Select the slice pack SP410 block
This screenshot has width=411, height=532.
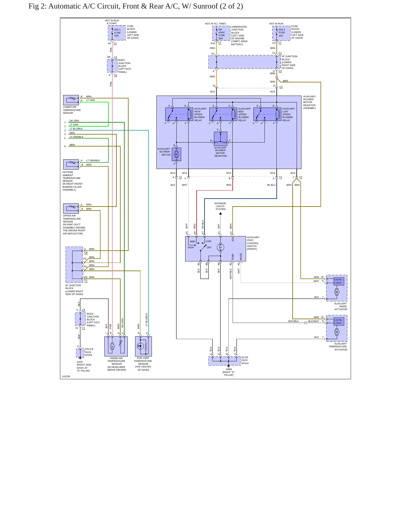[224, 361]
